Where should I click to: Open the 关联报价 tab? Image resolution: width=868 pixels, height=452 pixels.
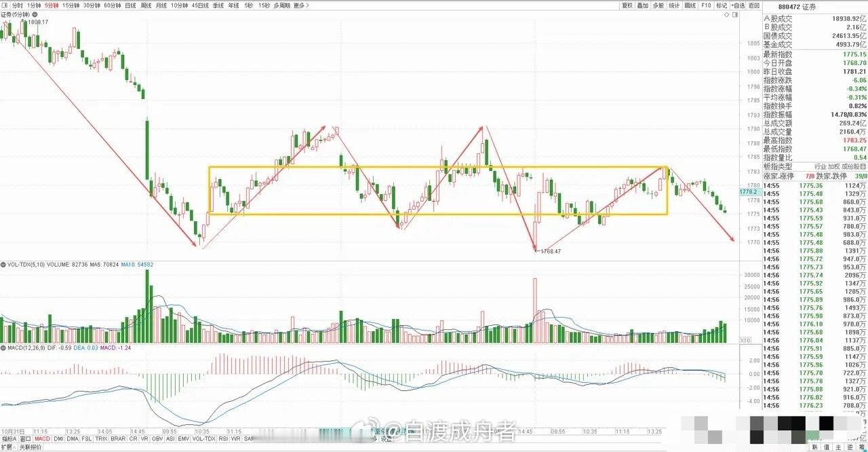pyautogui.click(x=31, y=447)
